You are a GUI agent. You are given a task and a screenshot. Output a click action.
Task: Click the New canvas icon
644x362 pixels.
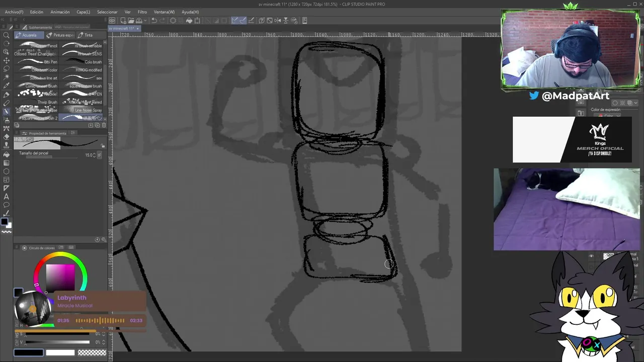pyautogui.click(x=123, y=21)
